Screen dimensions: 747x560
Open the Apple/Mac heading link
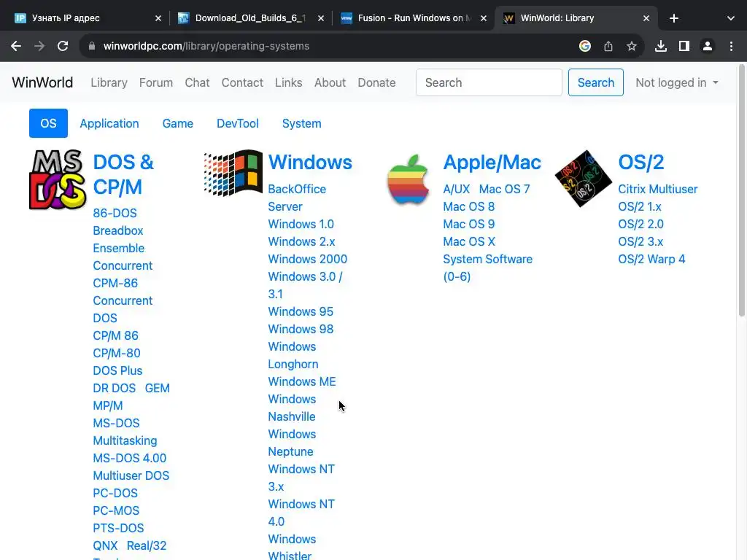point(492,162)
